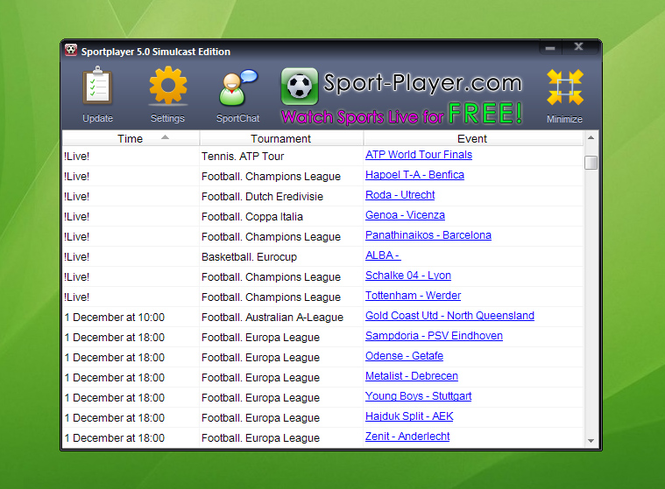Click the Watch Sports Live for FREE banner

[x=401, y=115]
